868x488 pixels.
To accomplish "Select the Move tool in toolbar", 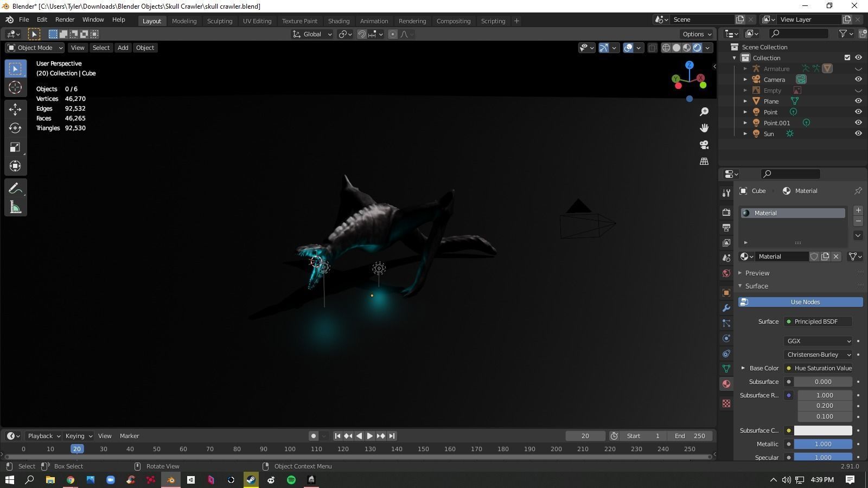I will 15,109.
